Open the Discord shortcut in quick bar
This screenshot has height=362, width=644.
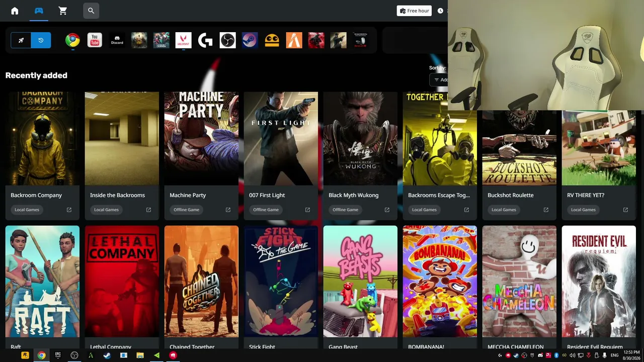117,40
